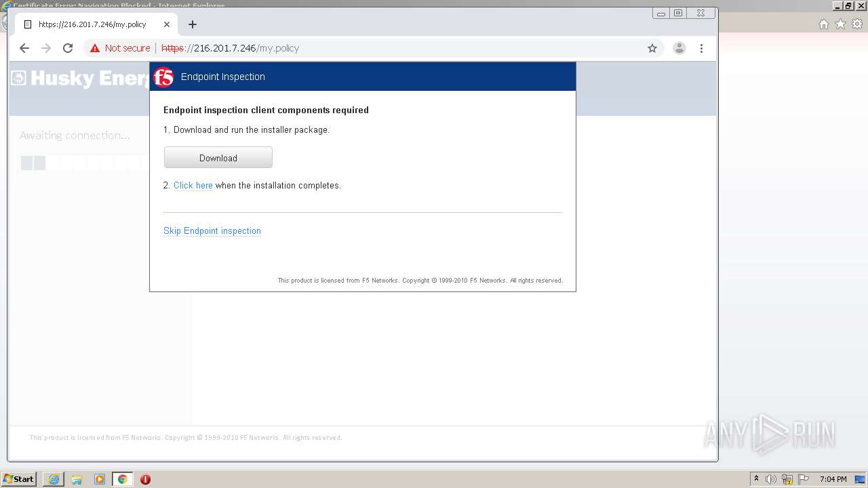868x488 pixels.
Task: Open Internet Explorer Favorites star
Action: coord(840,24)
